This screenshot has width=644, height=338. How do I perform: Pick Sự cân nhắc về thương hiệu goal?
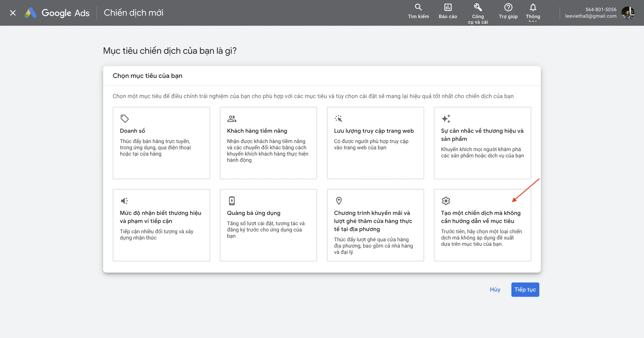pyautogui.click(x=482, y=143)
